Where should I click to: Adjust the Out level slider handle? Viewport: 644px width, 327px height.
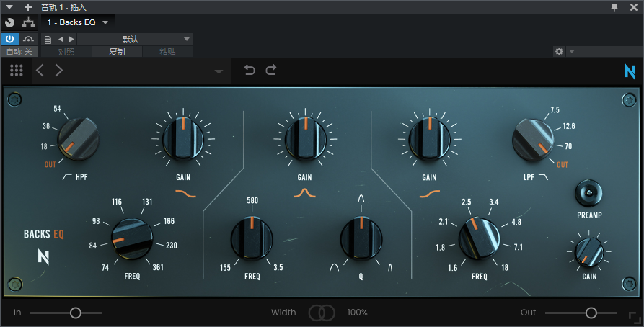coord(591,313)
